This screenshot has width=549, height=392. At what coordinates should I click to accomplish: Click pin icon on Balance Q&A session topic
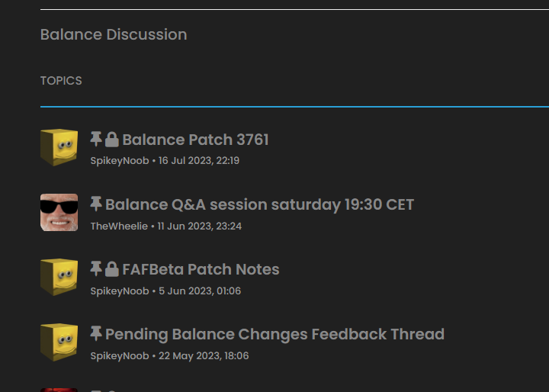[96, 204]
